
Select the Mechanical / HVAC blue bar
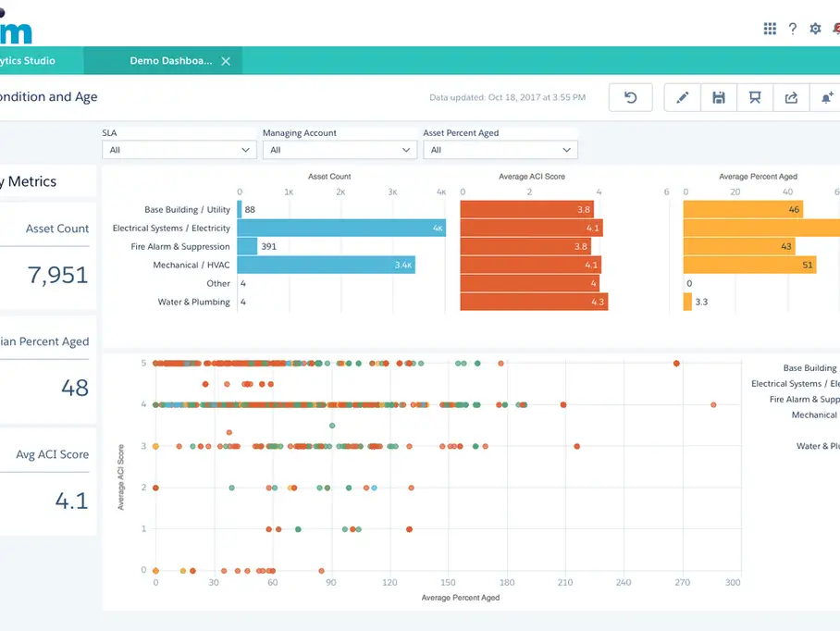click(x=326, y=266)
